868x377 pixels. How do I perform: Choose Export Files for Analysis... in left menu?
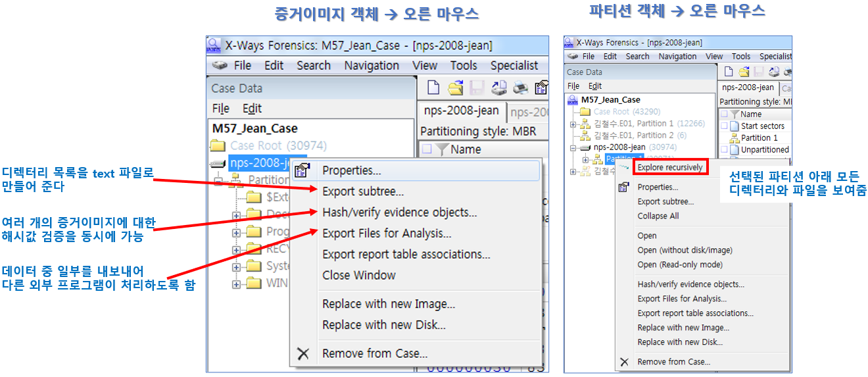click(415, 234)
